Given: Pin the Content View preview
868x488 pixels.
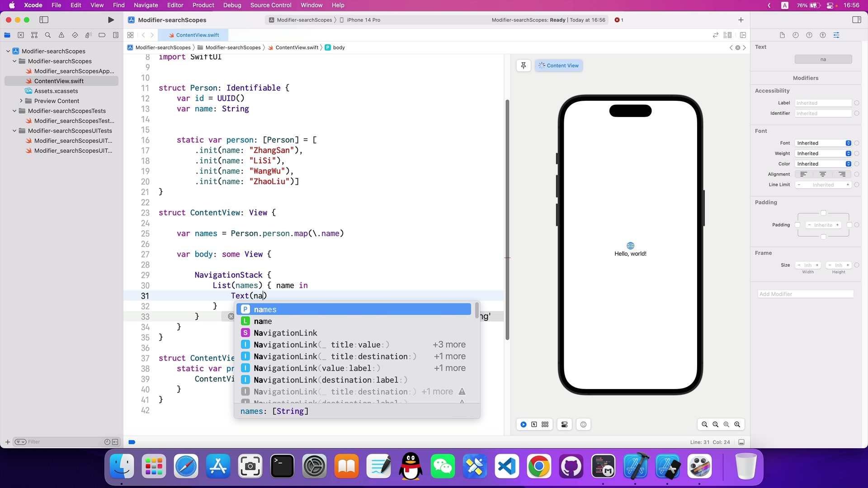Looking at the screenshot, I should (x=524, y=66).
